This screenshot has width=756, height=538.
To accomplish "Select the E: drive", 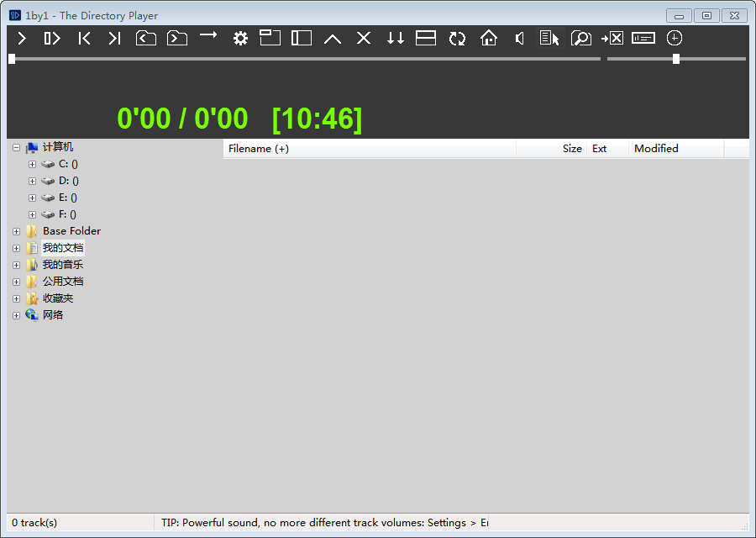I will tap(67, 198).
